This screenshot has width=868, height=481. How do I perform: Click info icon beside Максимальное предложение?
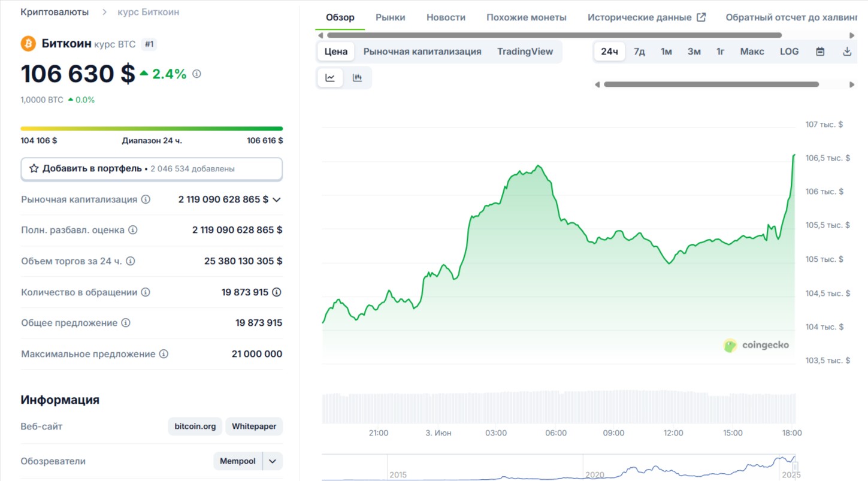coord(164,354)
